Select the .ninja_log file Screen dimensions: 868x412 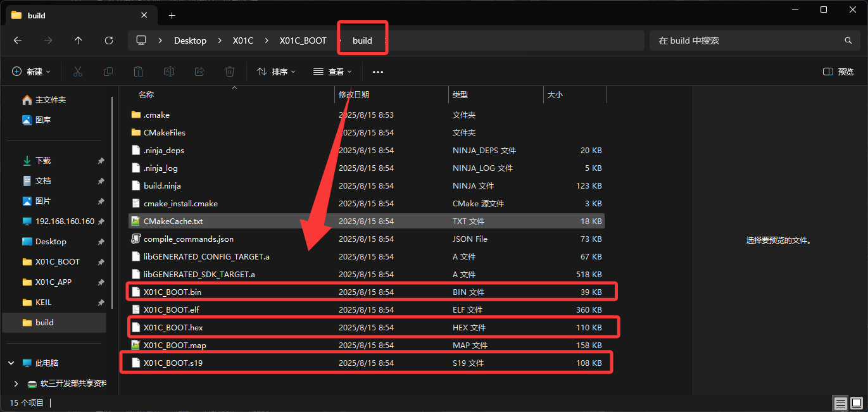click(366, 168)
